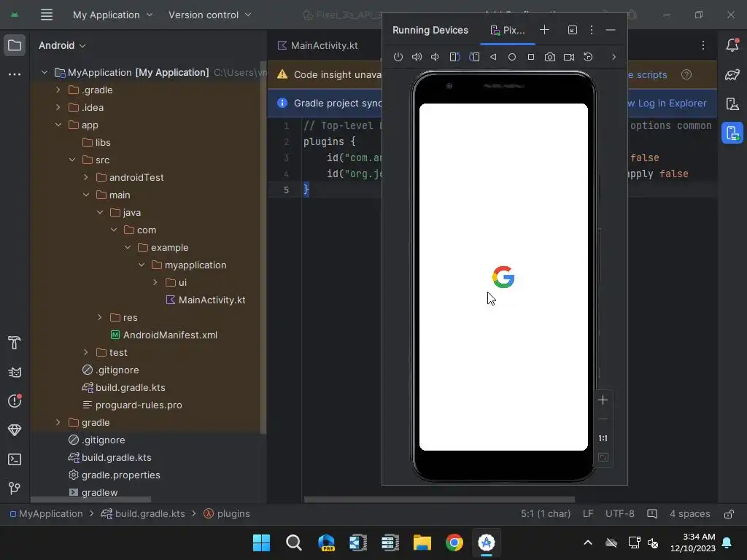
Task: Expand the test folder
Action: 86,352
